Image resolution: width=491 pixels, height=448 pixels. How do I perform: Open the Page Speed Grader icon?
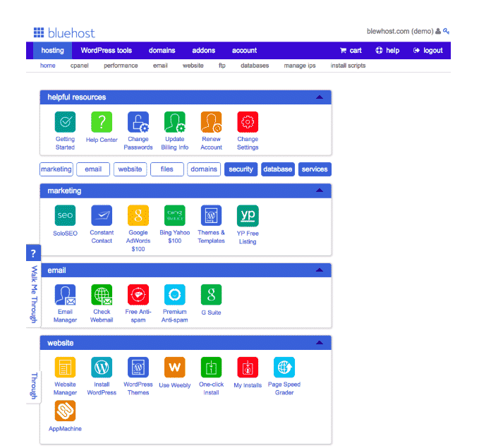pos(284,368)
